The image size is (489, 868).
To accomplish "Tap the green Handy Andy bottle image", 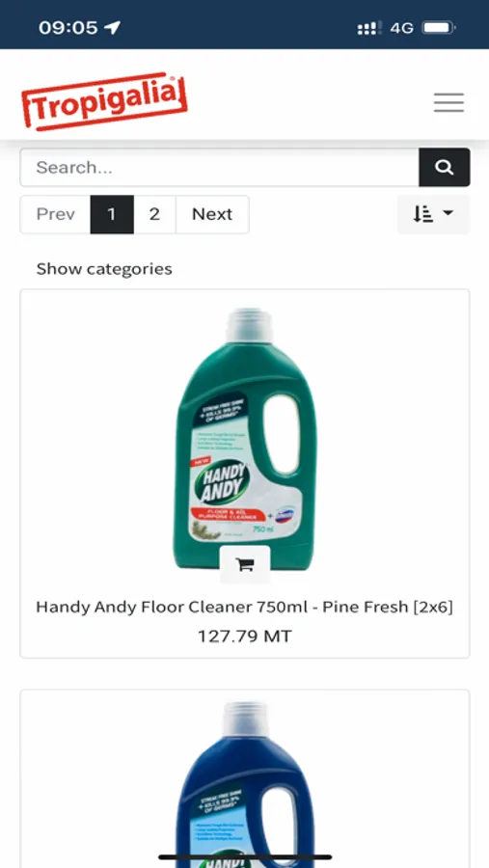I will pyautogui.click(x=245, y=439).
